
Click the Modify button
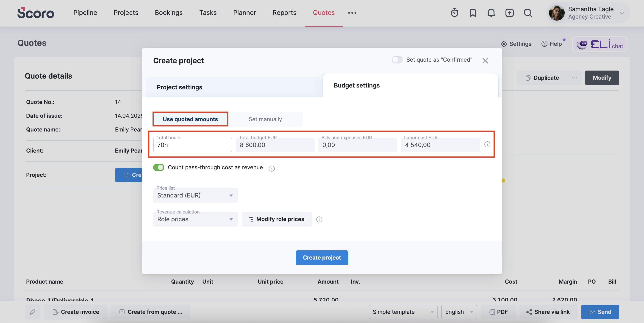tap(602, 78)
